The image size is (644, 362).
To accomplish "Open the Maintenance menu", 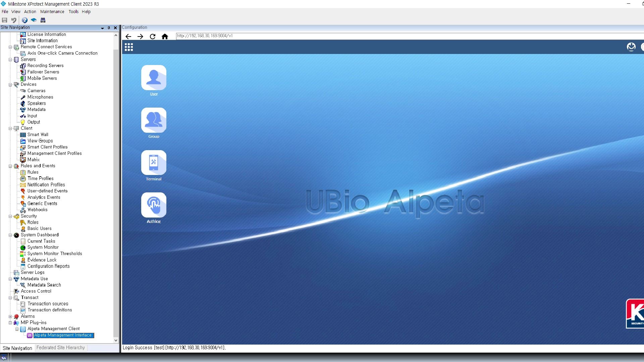I will [52, 11].
